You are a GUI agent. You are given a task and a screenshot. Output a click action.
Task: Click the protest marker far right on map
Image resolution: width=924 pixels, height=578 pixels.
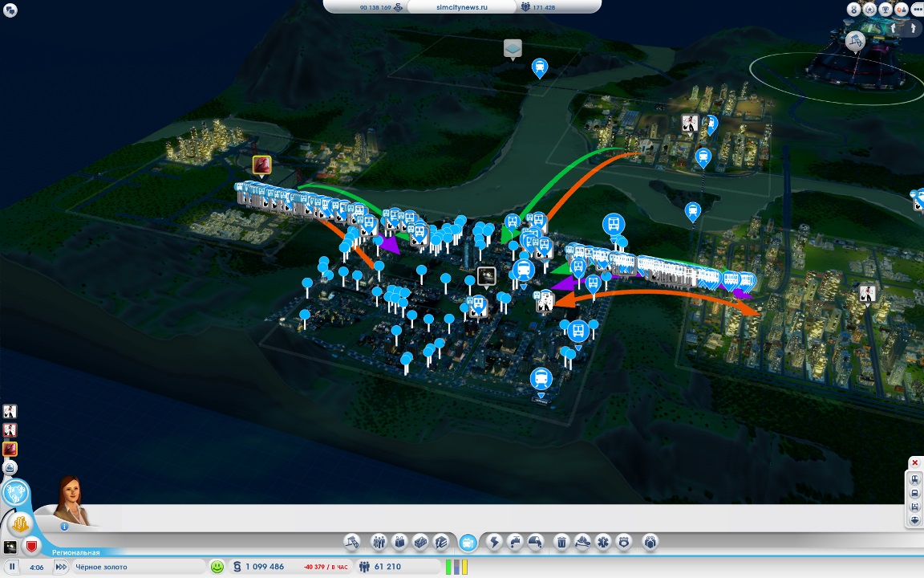tap(866, 292)
